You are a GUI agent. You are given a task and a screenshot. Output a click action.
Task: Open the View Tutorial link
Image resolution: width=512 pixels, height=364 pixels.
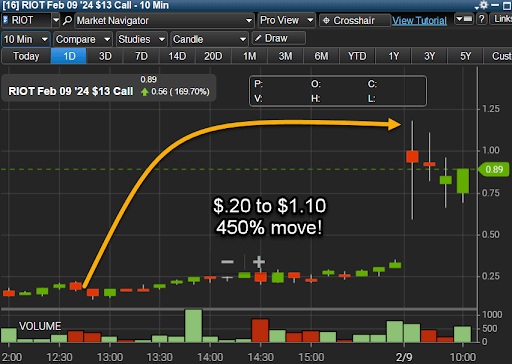click(419, 21)
